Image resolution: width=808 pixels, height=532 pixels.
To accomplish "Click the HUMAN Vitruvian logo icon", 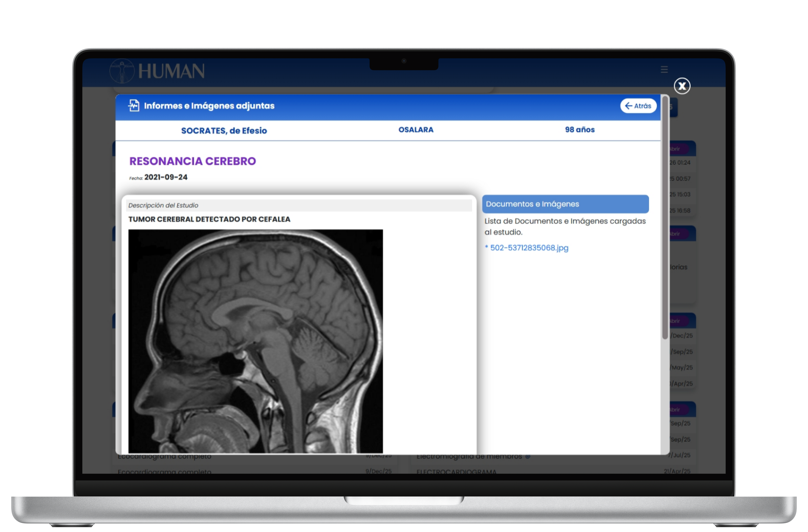I will (122, 71).
